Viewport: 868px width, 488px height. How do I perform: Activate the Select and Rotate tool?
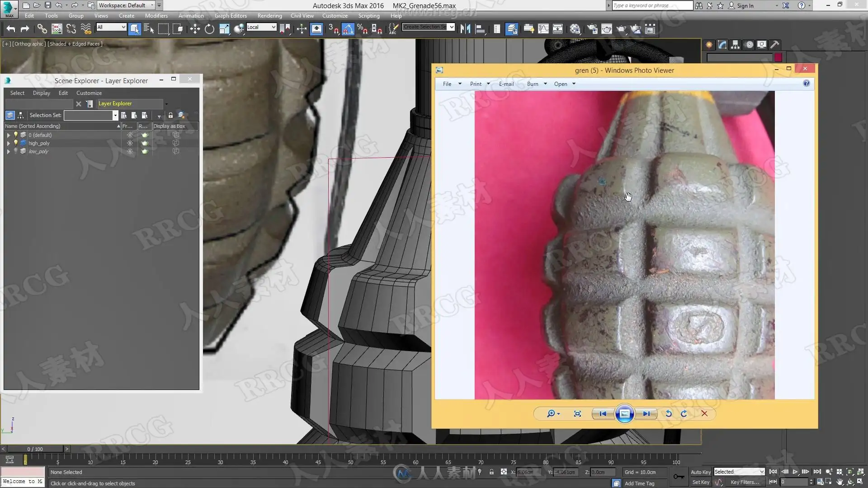[209, 29]
